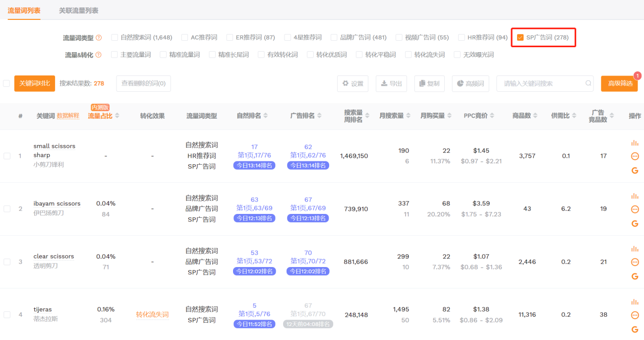Click the magnifier icon in keyword search box
The width and height of the screenshot is (644, 340).
(588, 83)
